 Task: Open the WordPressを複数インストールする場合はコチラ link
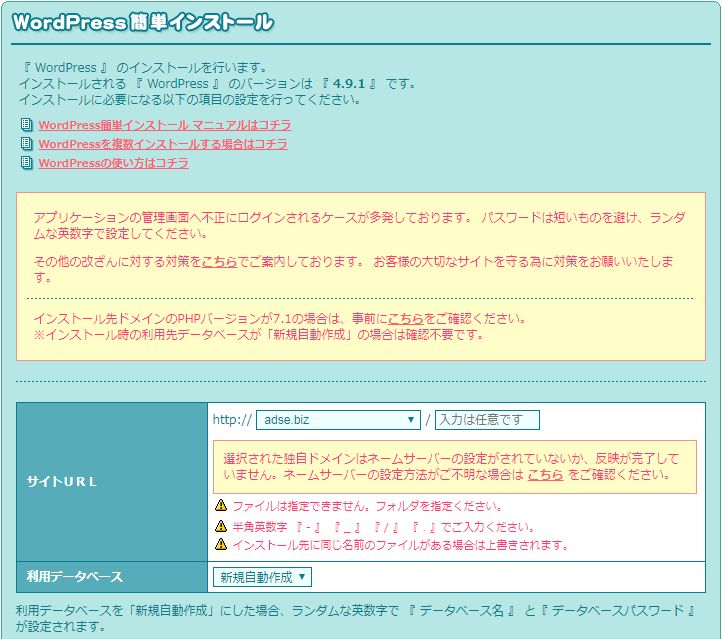[163, 144]
